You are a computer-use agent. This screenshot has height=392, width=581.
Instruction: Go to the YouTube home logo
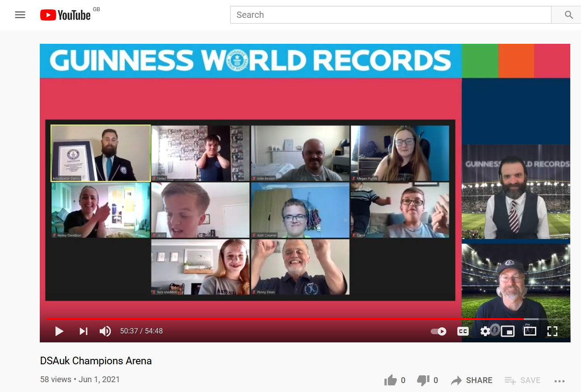point(65,15)
